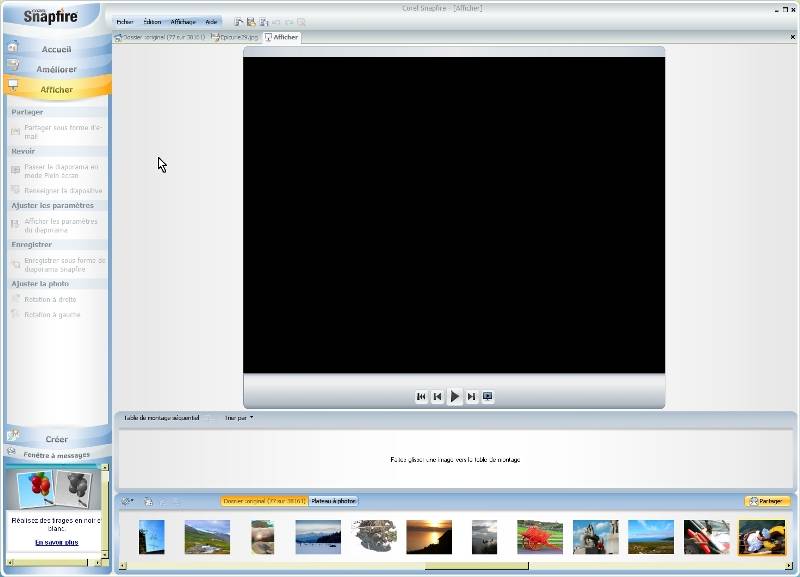Go to previous slide in the player
Image resolution: width=800 pixels, height=577 pixels.
[x=437, y=397]
